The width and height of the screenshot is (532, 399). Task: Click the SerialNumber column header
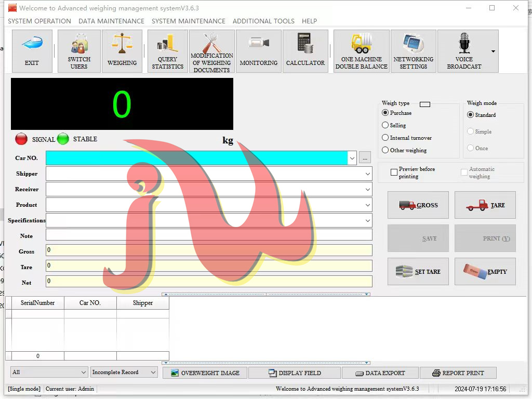point(37,303)
